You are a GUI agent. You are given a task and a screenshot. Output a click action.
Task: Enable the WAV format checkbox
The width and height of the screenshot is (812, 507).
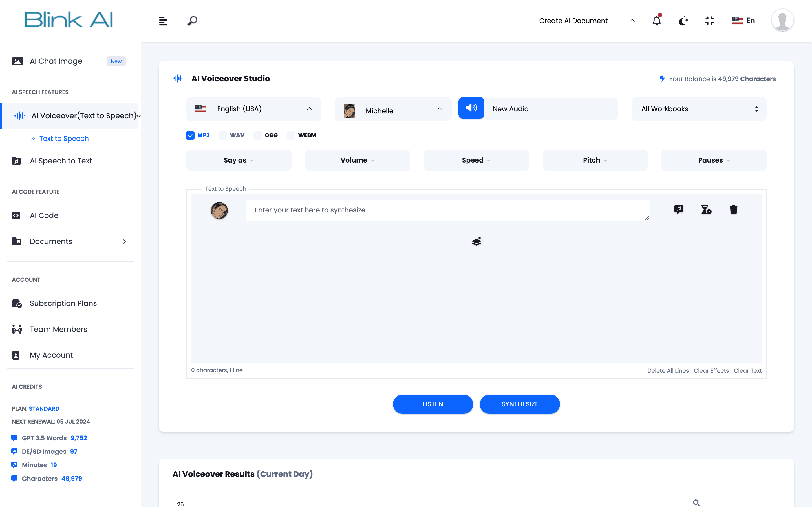coord(223,135)
